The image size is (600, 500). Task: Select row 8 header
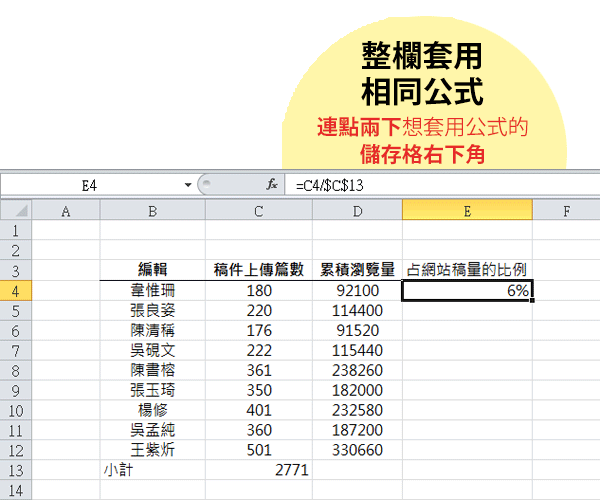point(16,370)
